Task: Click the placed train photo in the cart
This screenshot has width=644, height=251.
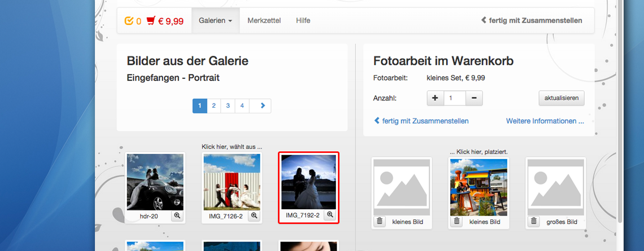Action: tap(478, 187)
